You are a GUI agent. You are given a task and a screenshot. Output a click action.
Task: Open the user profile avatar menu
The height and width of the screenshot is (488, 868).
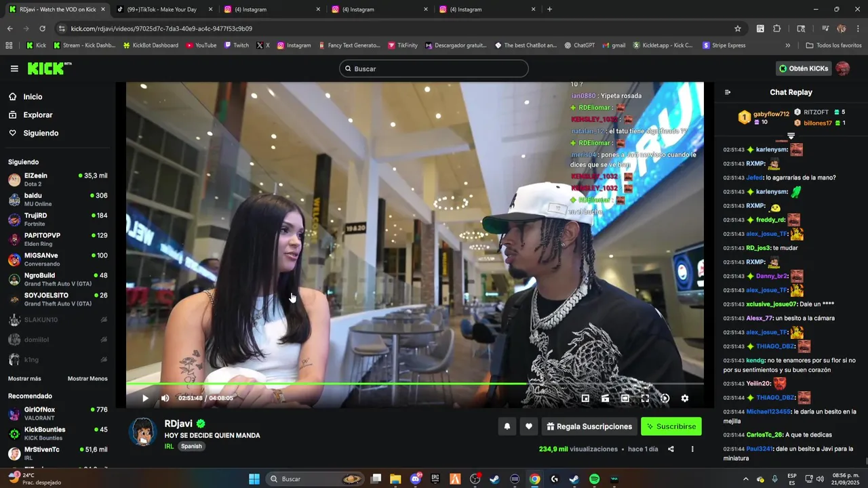click(x=843, y=68)
